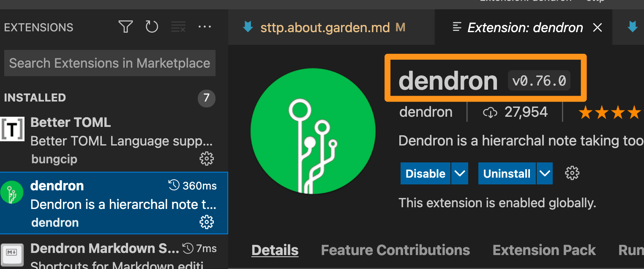Click the markdown file icon on sttp.about.garden.md tab

point(248,27)
